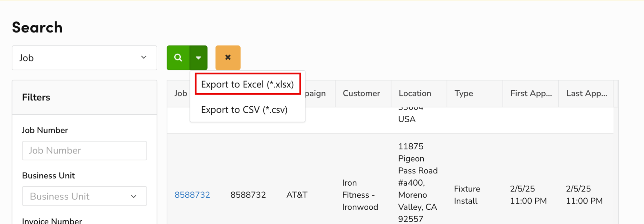This screenshot has height=224, width=644.
Task: Select Export to Excel (*.xlsx)
Action: tap(247, 84)
